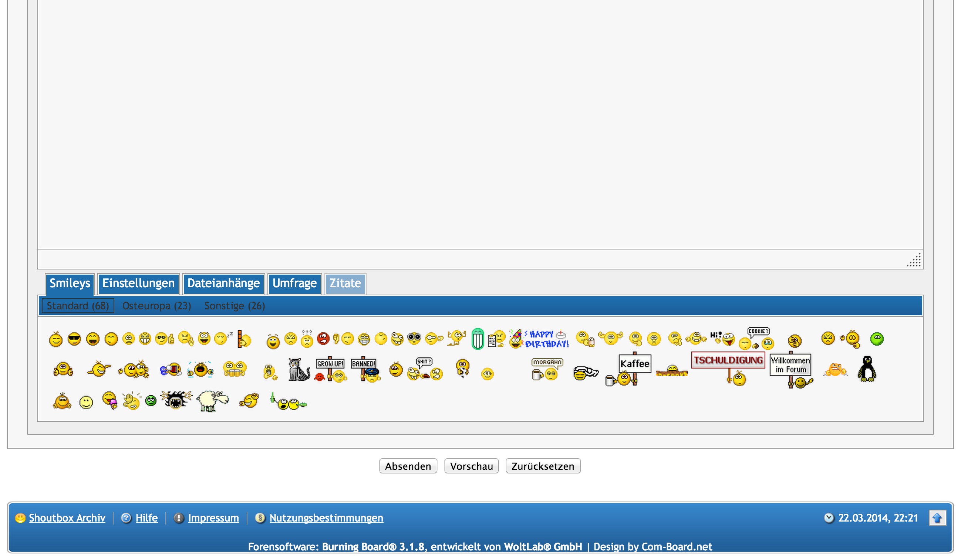Insert the beer mugs cheers smiley
971x560 pixels.
pos(235,369)
